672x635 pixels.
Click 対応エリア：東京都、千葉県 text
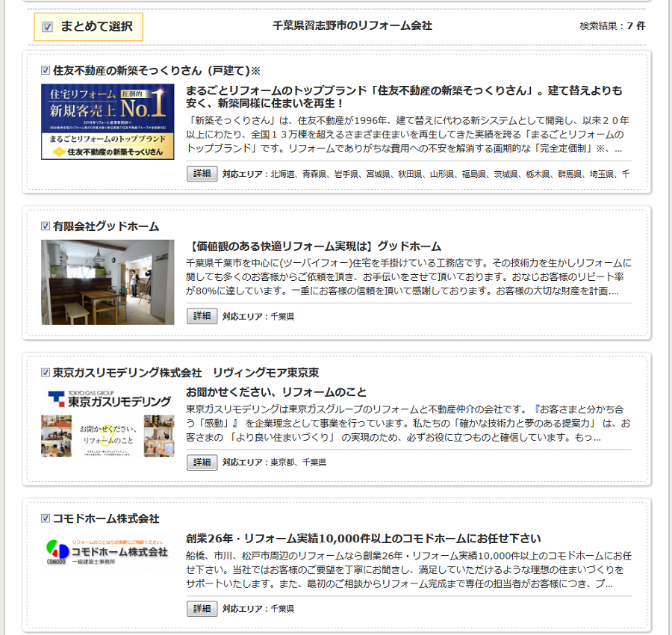(x=274, y=462)
